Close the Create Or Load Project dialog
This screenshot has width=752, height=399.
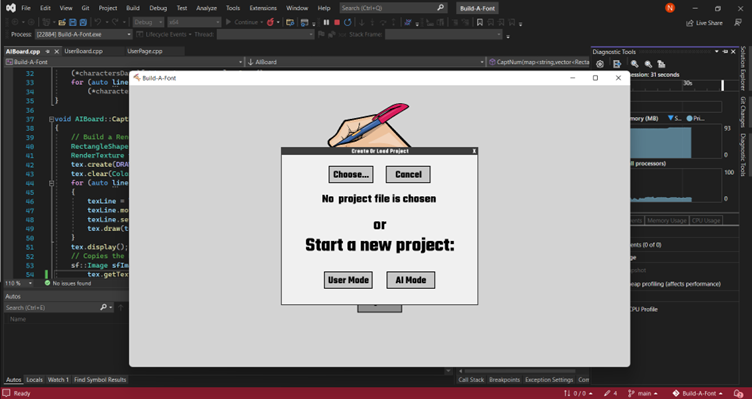474,151
